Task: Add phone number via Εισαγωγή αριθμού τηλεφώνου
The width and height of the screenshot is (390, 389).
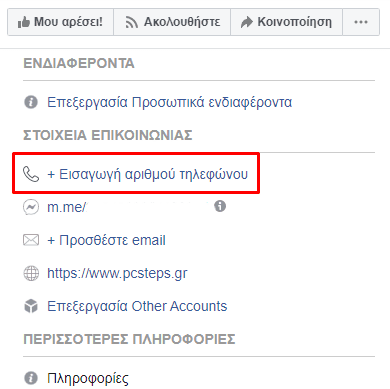Action: coord(148,174)
